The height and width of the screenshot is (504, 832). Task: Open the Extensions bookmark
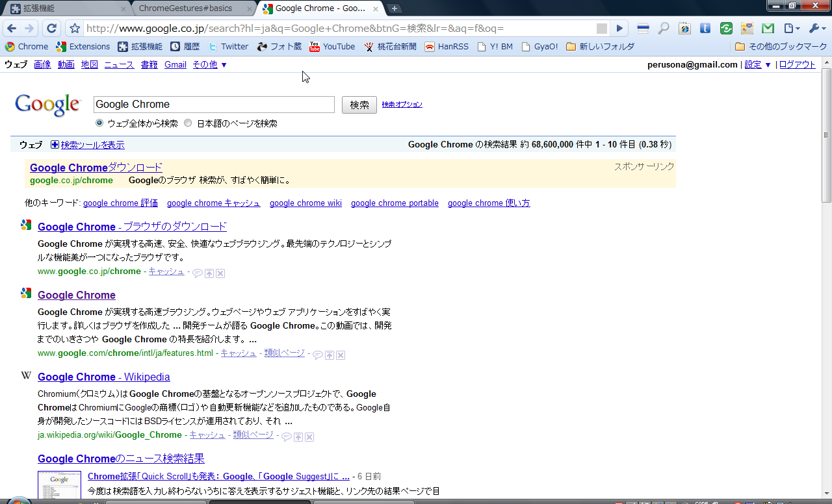[83, 47]
